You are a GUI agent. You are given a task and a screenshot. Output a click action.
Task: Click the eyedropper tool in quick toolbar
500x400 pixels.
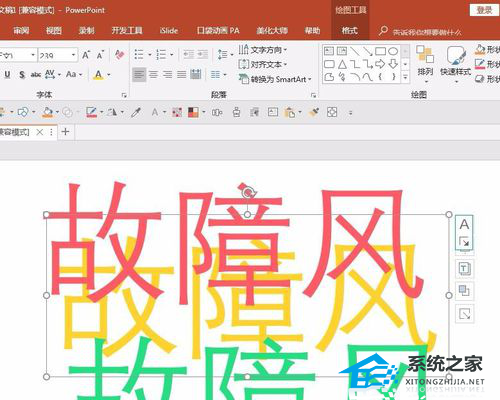pos(136,113)
